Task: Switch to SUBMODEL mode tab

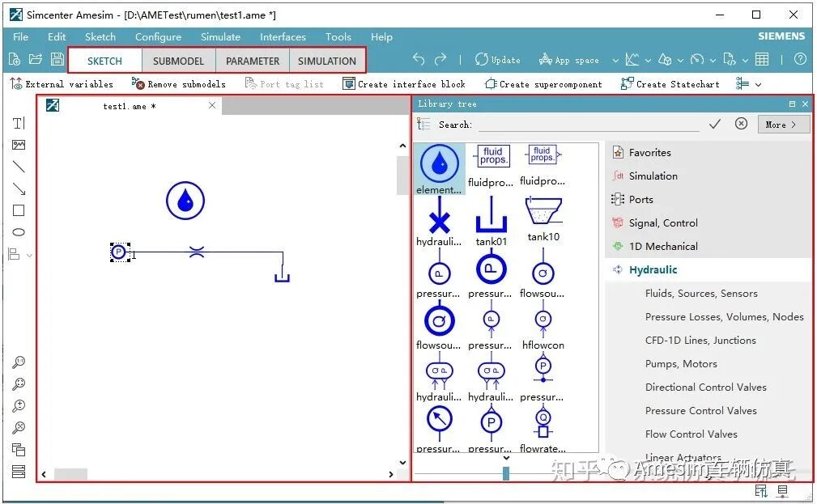Action: 178,61
